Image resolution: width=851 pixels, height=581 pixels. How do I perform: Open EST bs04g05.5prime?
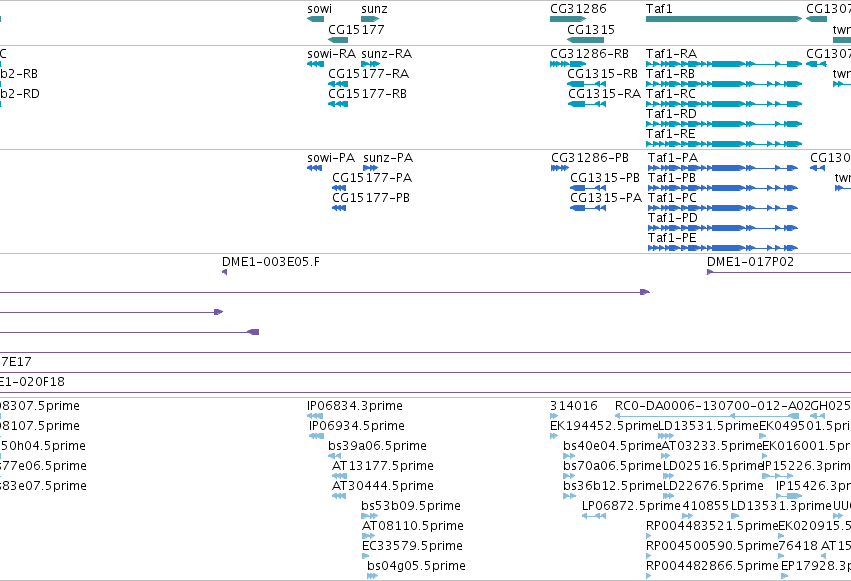coord(416,566)
